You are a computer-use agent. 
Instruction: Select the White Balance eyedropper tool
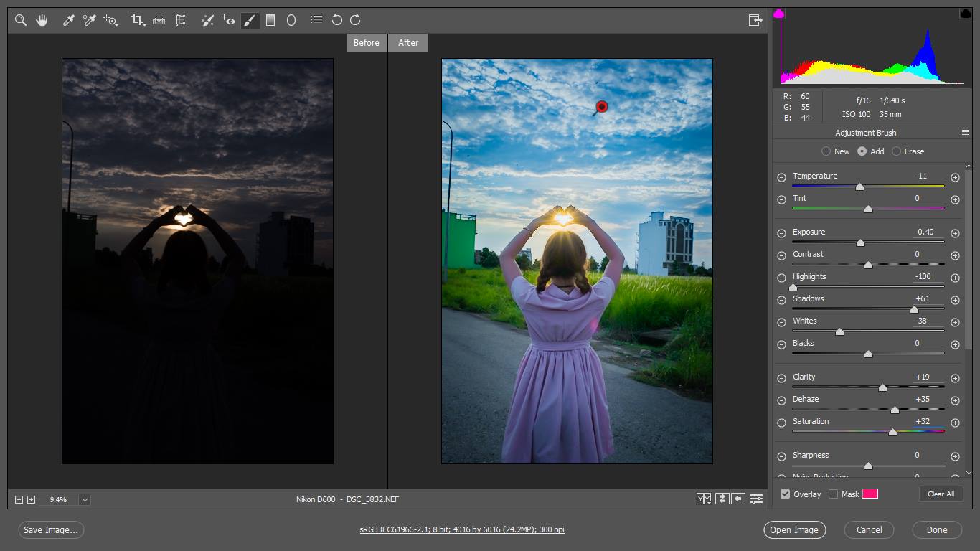pos(69,20)
